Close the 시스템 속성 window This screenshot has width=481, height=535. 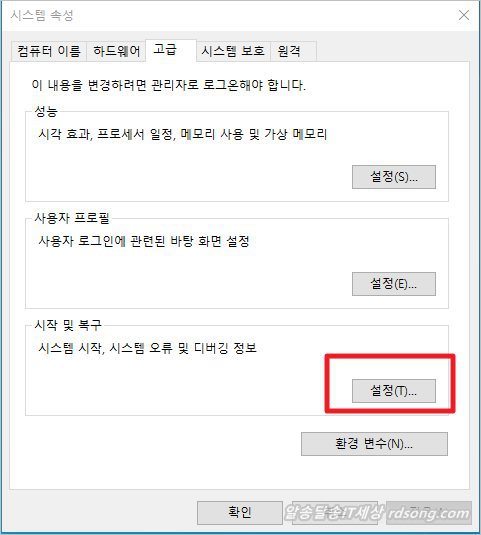point(464,15)
